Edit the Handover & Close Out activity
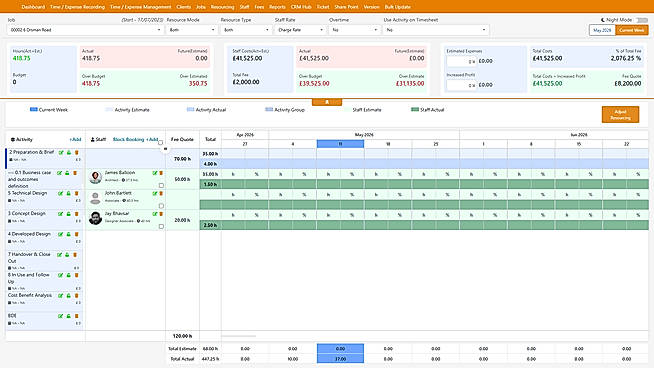Image resolution: width=654 pixels, height=368 pixels. click(60, 255)
